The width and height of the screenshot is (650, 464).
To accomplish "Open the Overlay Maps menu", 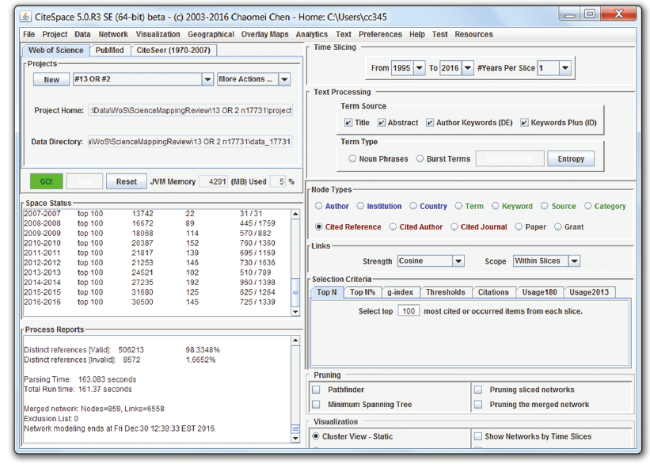I will point(265,34).
